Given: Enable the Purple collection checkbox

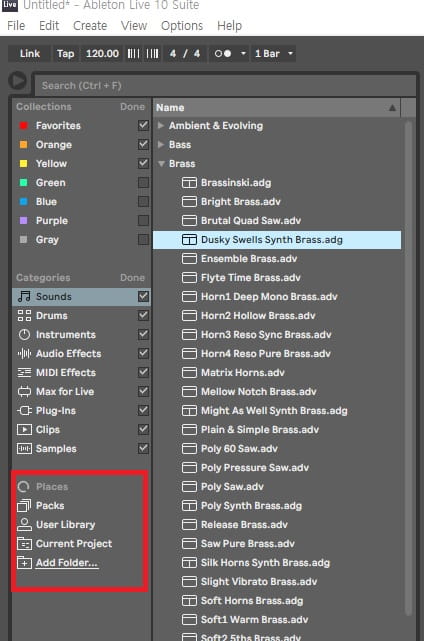Looking at the screenshot, I should [143, 220].
